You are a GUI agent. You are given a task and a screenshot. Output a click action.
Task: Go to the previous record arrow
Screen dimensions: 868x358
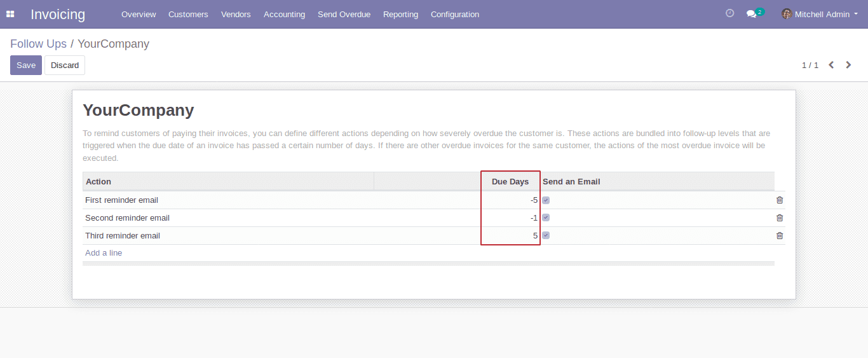click(x=831, y=65)
